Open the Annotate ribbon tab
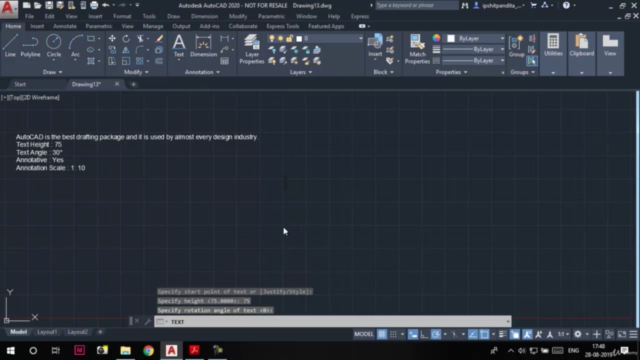The image size is (640, 360). pos(65,26)
